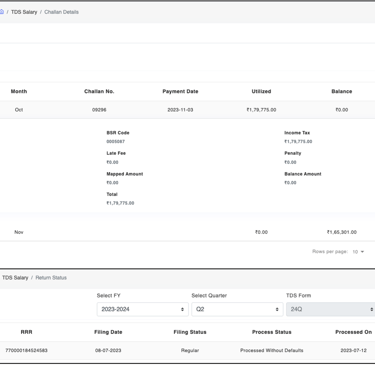Click Challan Details breadcrumb label

click(61, 12)
